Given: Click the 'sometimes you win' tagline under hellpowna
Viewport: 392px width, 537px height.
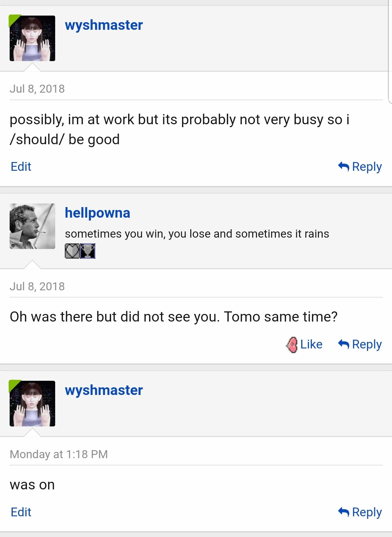Looking at the screenshot, I should point(197,234).
